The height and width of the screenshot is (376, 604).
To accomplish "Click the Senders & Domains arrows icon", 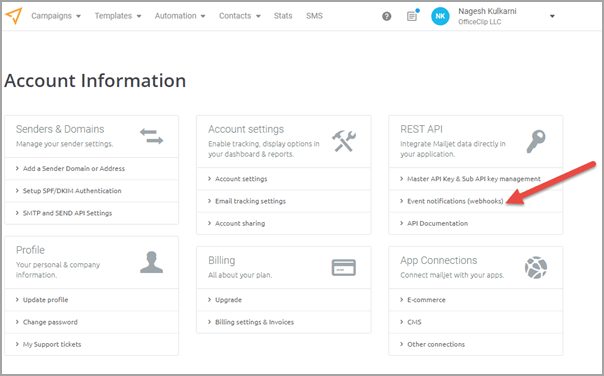I will [x=151, y=136].
